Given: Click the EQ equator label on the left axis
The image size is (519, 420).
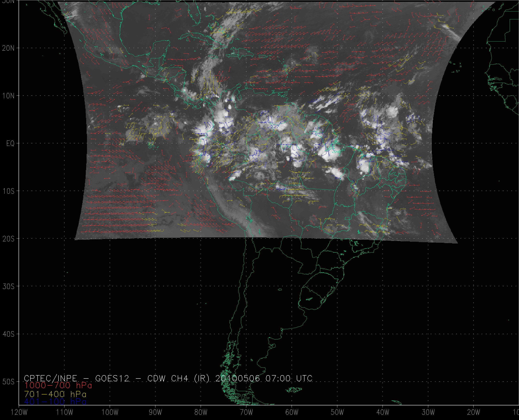Looking at the screenshot, I should tap(10, 144).
